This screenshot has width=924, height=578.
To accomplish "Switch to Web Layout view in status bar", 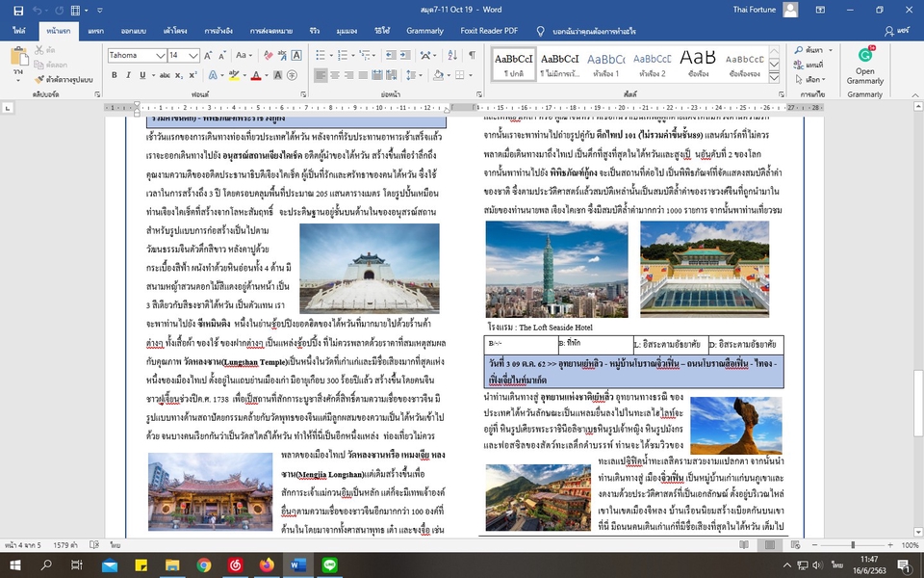I will coord(795,545).
